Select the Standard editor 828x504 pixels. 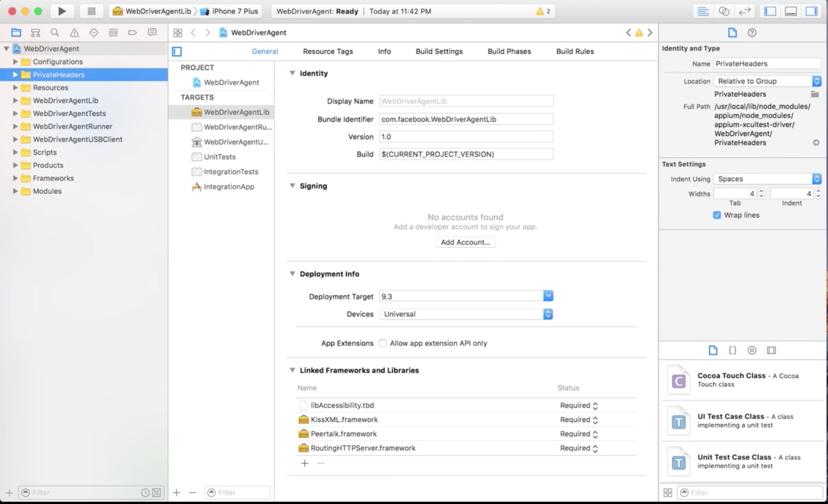[x=704, y=11]
